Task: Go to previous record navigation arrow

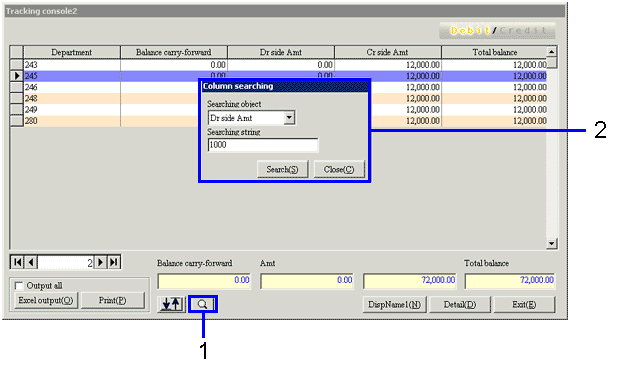Action: point(31,262)
